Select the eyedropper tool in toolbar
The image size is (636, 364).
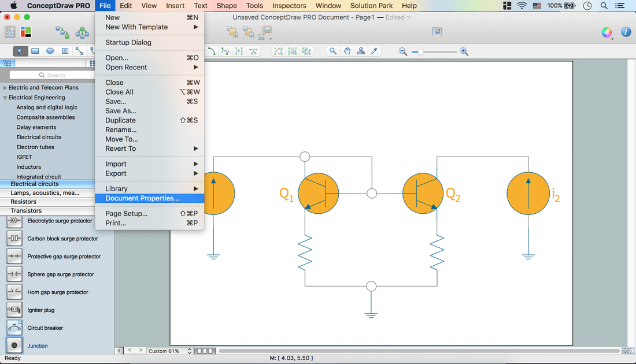pyautogui.click(x=374, y=51)
